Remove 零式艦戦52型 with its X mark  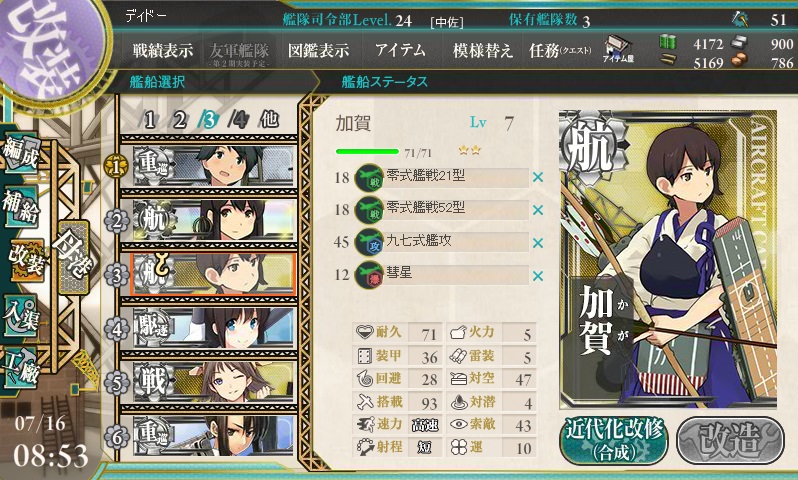coord(537,210)
